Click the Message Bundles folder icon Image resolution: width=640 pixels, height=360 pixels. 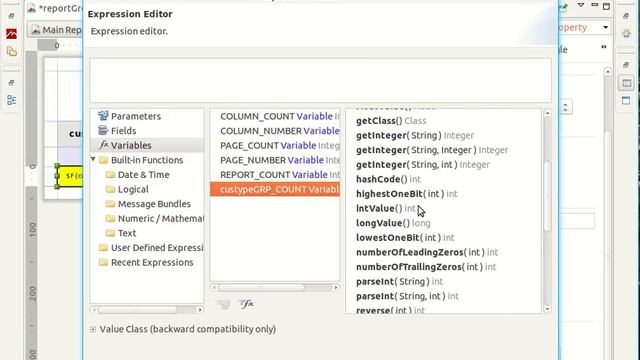(110, 204)
